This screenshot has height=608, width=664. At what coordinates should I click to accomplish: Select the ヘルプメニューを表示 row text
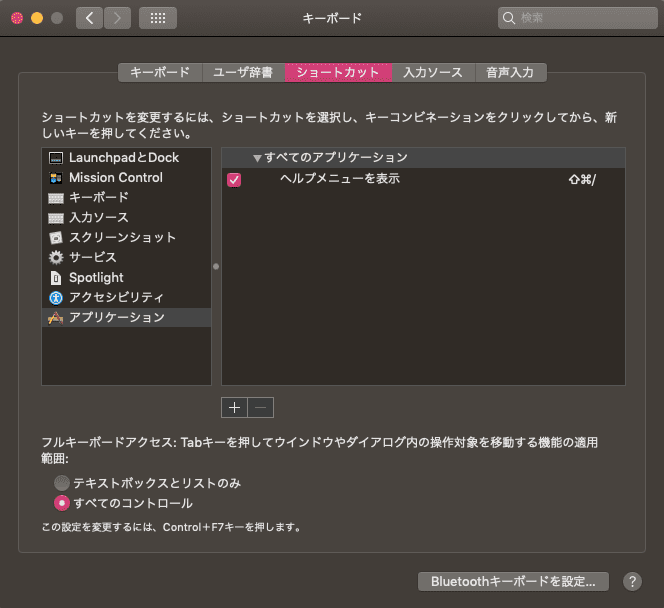(x=340, y=179)
